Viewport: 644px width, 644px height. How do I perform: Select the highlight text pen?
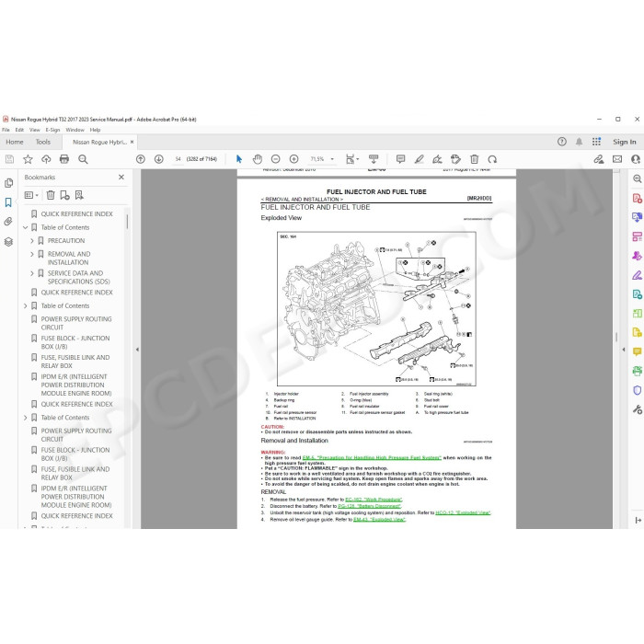pos(419,159)
